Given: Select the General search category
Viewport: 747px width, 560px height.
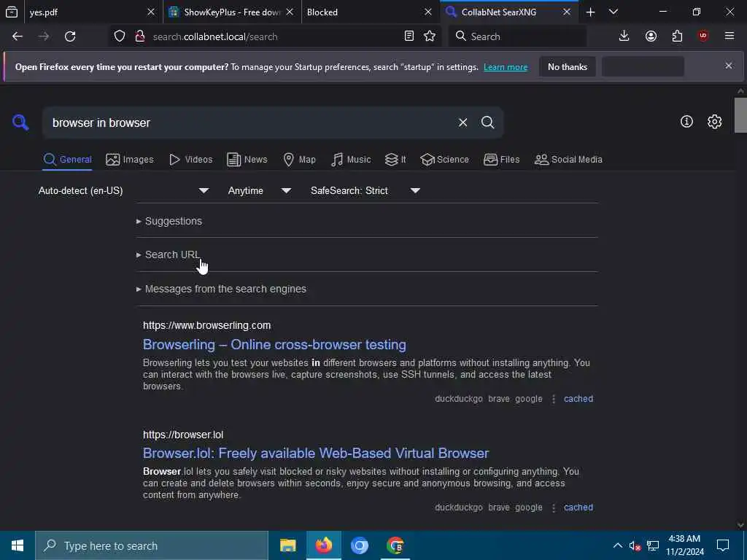Looking at the screenshot, I should click(x=67, y=160).
